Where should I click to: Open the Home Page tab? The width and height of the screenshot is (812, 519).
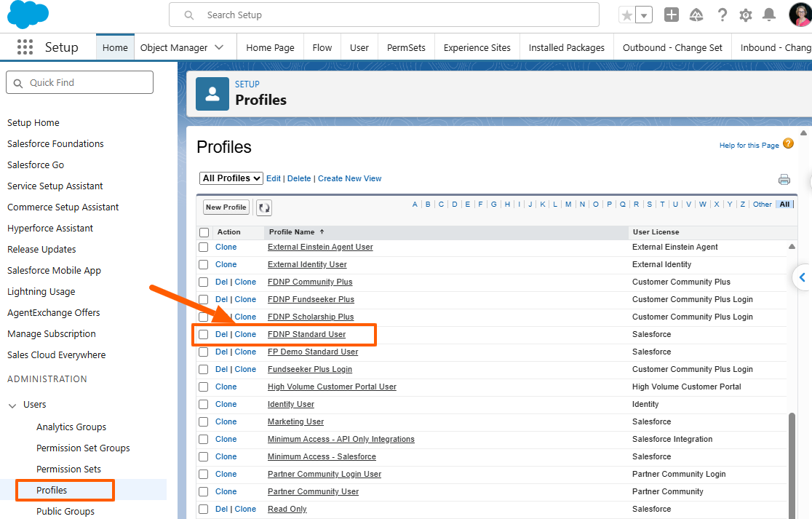click(x=271, y=47)
